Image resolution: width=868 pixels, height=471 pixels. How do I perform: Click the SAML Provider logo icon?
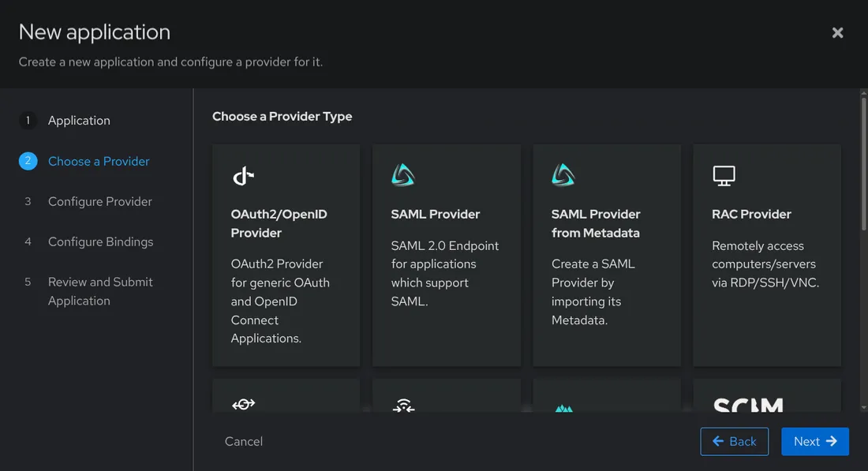coord(403,175)
